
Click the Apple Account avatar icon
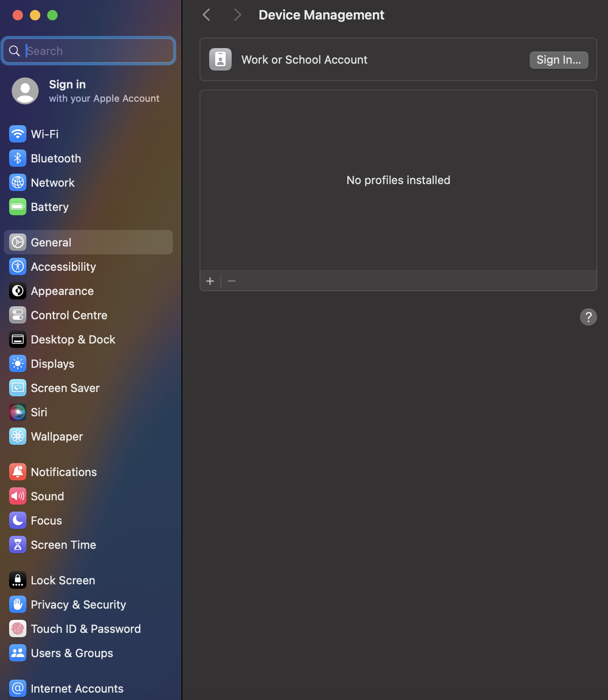pos(25,91)
